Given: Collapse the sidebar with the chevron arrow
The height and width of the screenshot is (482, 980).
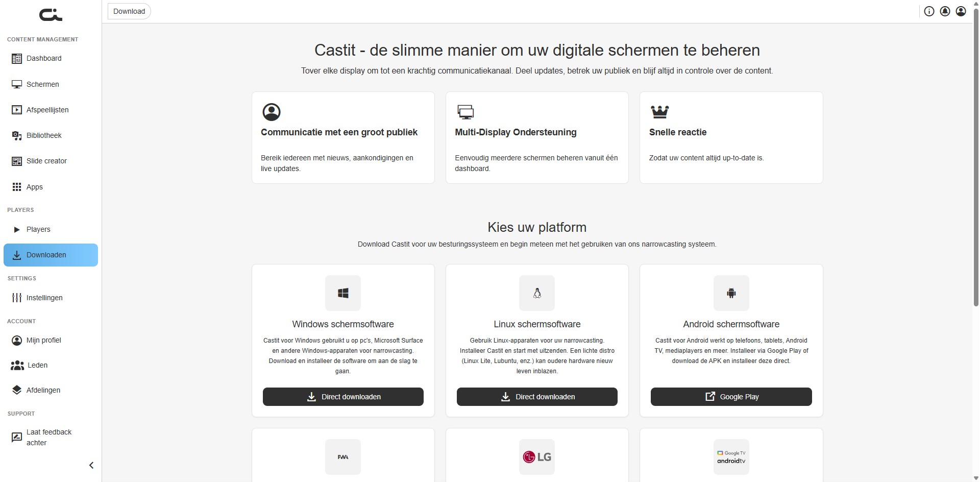Looking at the screenshot, I should click(91, 465).
